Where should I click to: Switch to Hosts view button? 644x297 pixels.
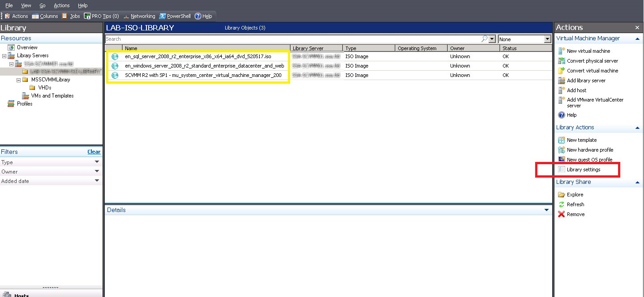tap(51, 294)
